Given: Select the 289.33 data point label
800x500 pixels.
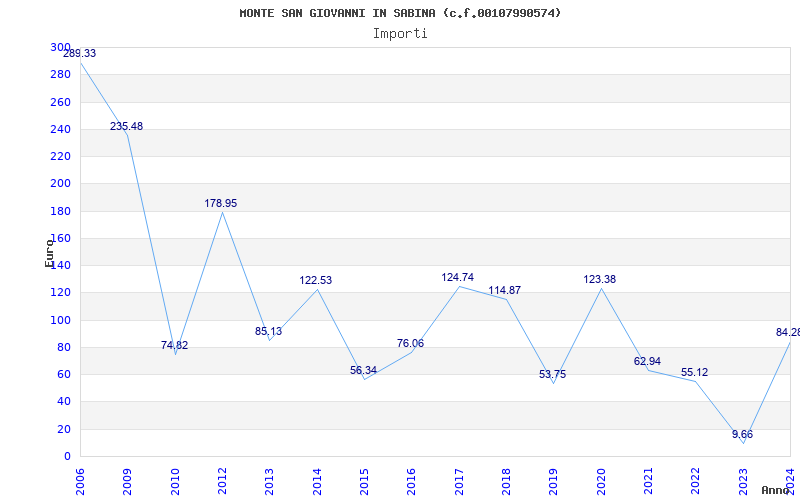Looking at the screenshot, I should click(80, 53).
